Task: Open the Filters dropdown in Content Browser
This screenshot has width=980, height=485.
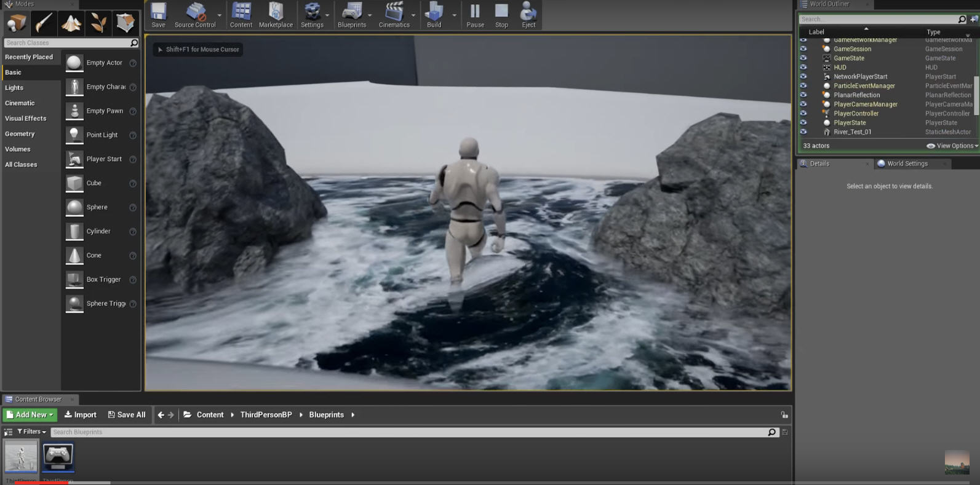Action: coord(31,432)
